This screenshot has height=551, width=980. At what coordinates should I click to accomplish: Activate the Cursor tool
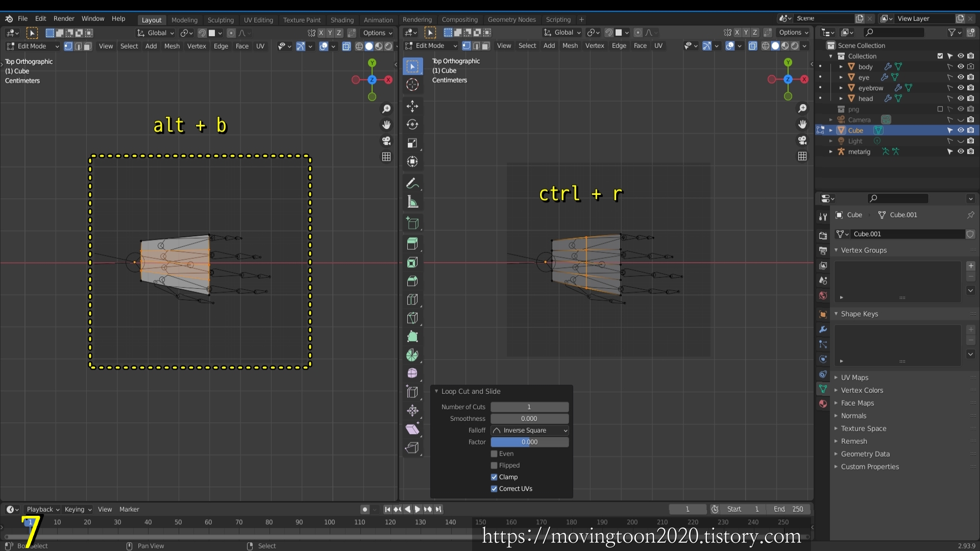coord(412,85)
